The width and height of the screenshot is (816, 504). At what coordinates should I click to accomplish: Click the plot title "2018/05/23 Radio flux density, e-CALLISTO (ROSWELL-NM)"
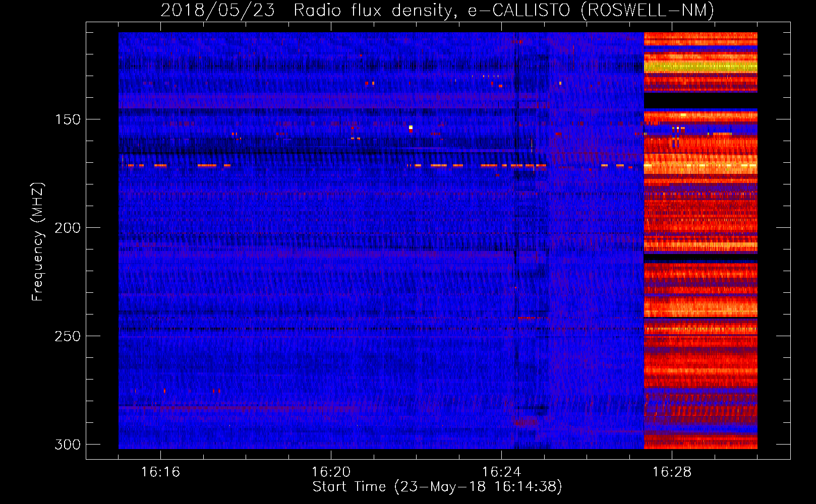coord(437,10)
